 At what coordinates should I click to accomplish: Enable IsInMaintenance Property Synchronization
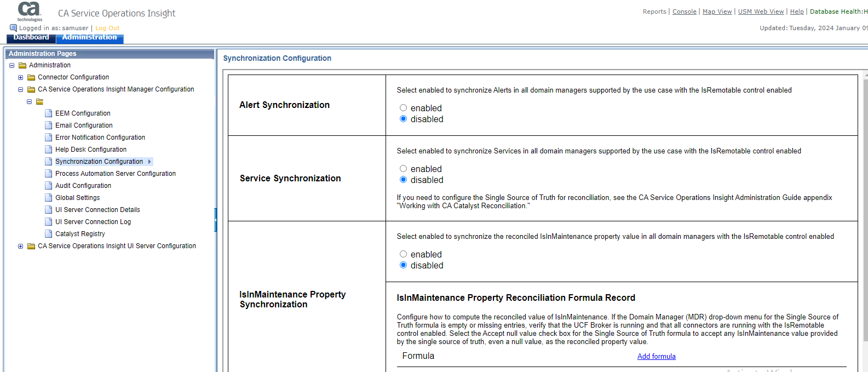(x=403, y=254)
